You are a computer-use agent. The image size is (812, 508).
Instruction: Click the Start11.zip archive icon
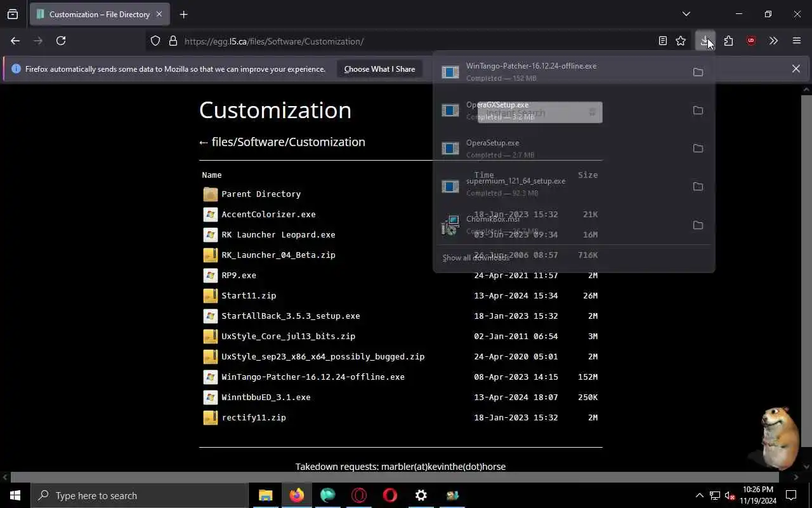tap(210, 295)
